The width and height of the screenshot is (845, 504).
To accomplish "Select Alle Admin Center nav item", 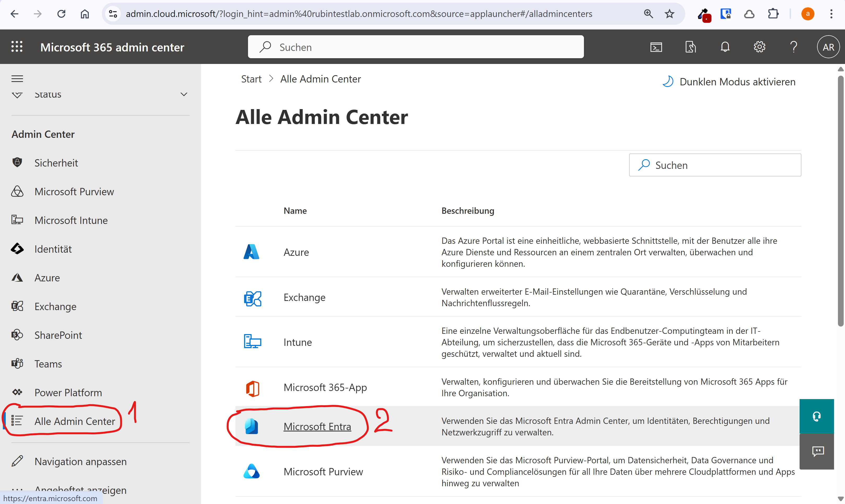I will [75, 421].
